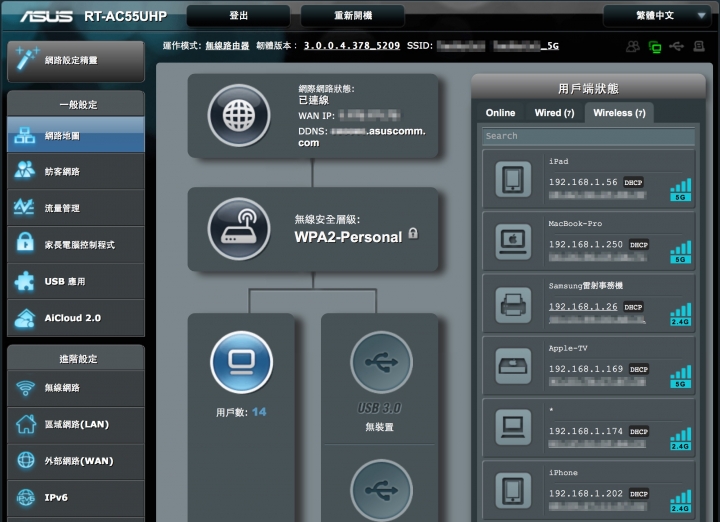Click the Apple-TV device icon

point(513,366)
